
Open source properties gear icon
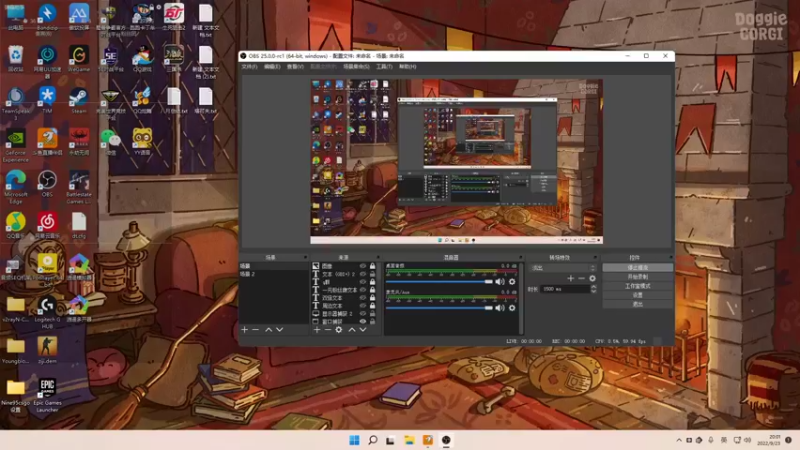pyautogui.click(x=339, y=330)
